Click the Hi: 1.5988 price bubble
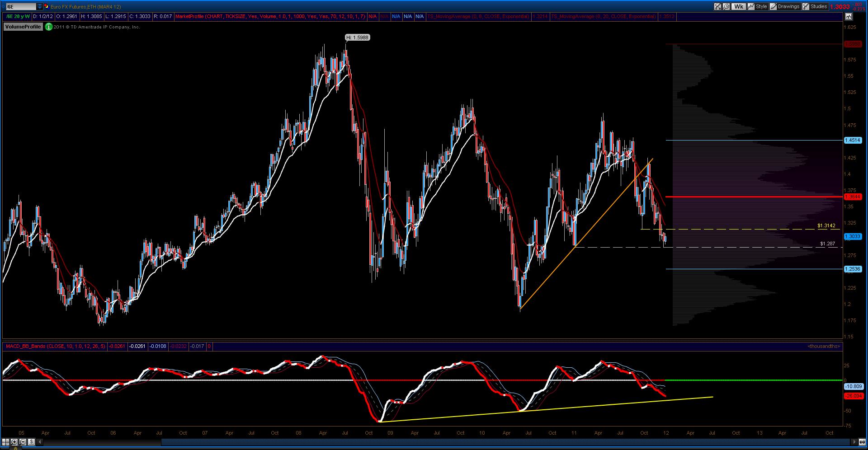 pyautogui.click(x=357, y=37)
